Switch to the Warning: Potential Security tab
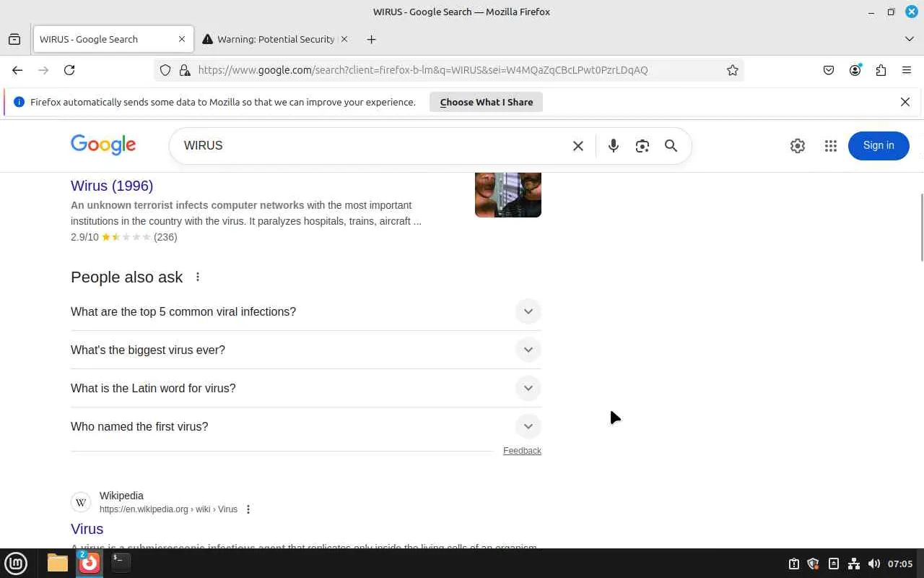 (275, 39)
